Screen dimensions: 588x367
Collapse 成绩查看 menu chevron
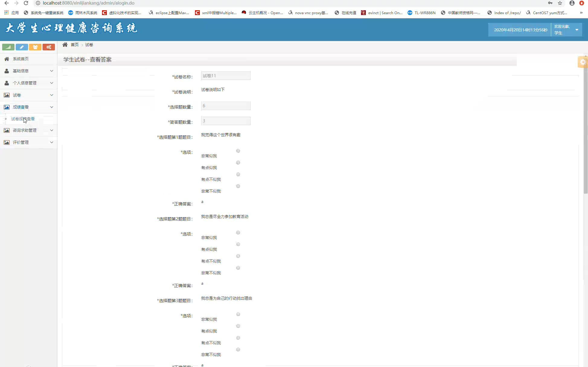pos(52,107)
